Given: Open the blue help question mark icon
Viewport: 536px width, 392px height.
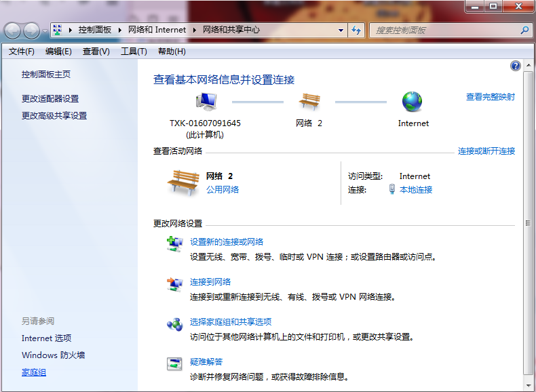Looking at the screenshot, I should click(516, 66).
